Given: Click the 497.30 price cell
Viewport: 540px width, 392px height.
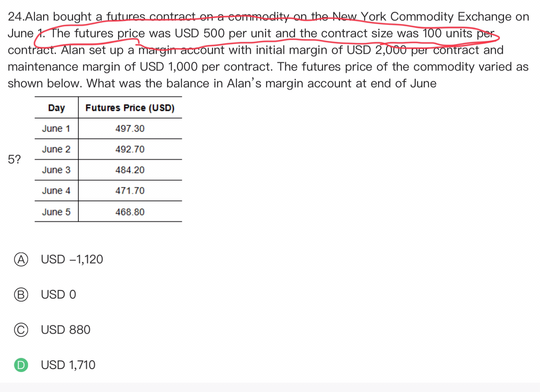Looking at the screenshot, I should point(130,129).
